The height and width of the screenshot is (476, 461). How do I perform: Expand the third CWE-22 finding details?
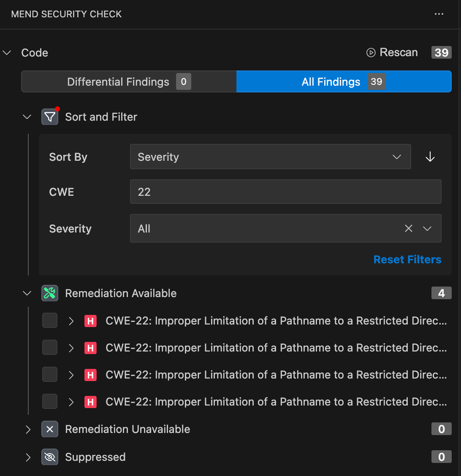point(71,375)
